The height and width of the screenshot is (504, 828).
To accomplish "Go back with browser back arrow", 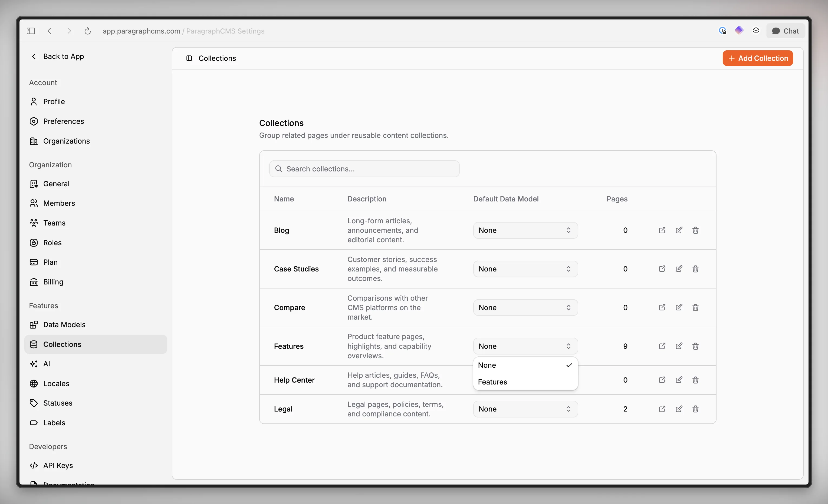I will point(50,31).
